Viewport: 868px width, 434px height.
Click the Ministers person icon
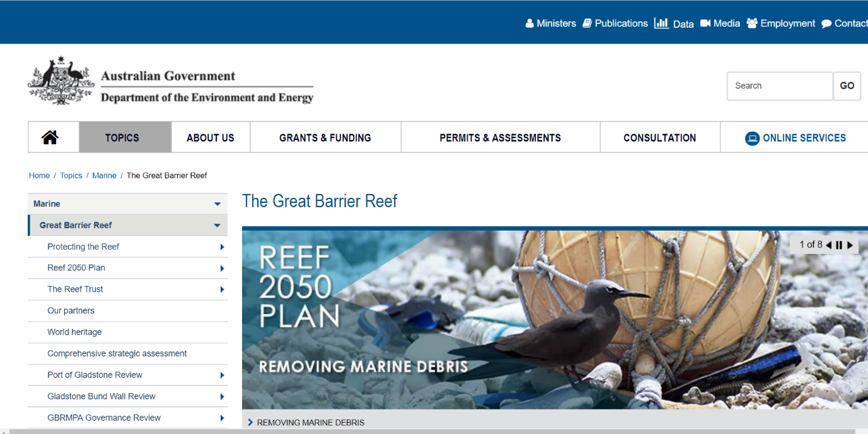click(529, 23)
